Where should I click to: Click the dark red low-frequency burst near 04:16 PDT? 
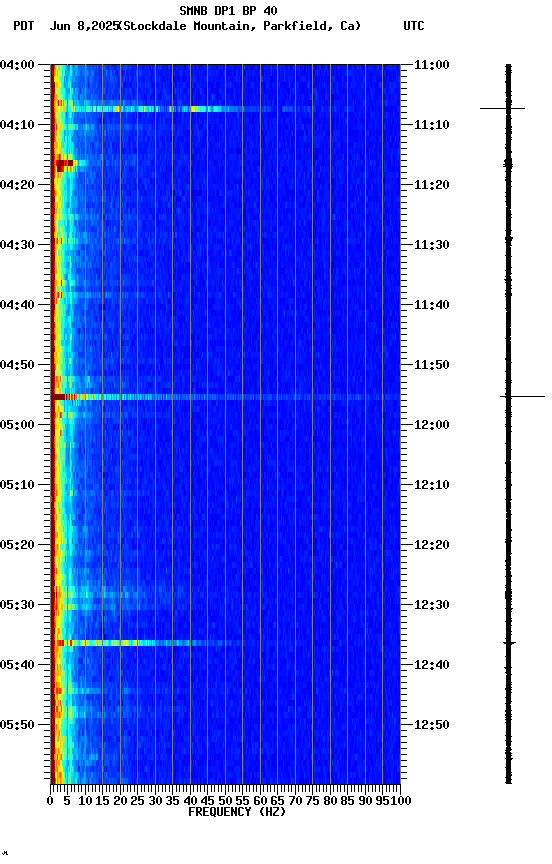(63, 164)
